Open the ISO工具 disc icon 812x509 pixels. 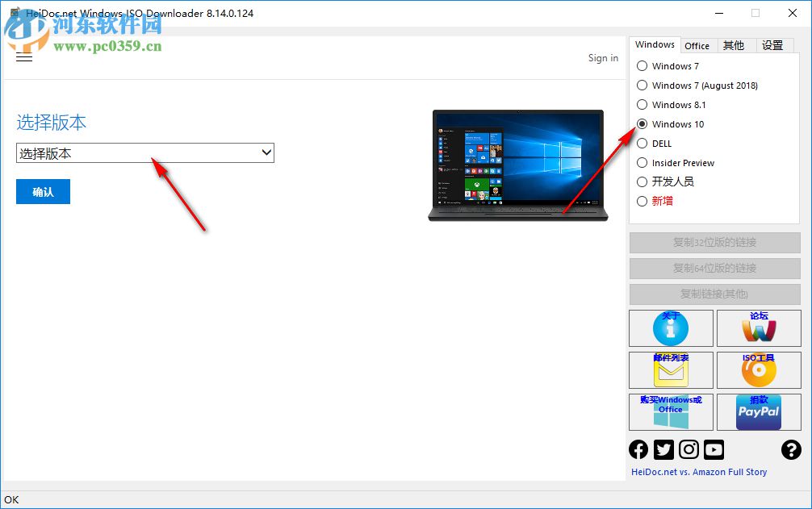759,370
